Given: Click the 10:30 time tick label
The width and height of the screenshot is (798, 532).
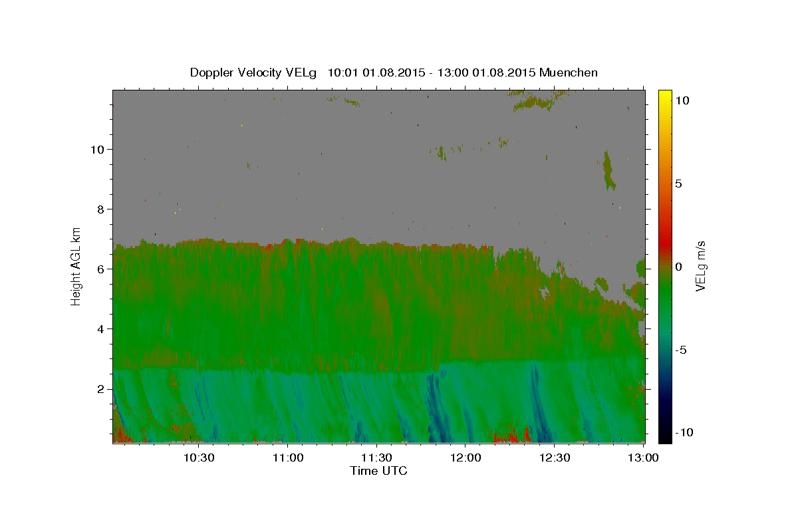Looking at the screenshot, I should point(198,458).
